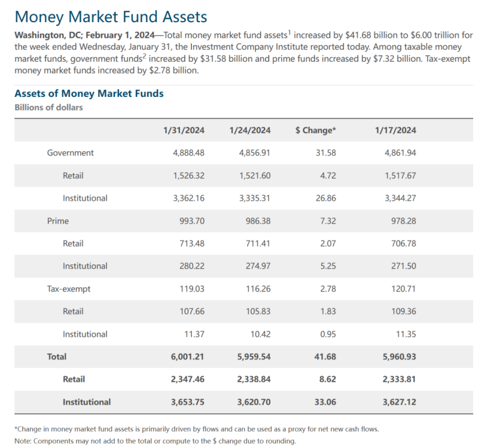
Task: Click the 1/17/2024 column header
Action: [x=395, y=130]
